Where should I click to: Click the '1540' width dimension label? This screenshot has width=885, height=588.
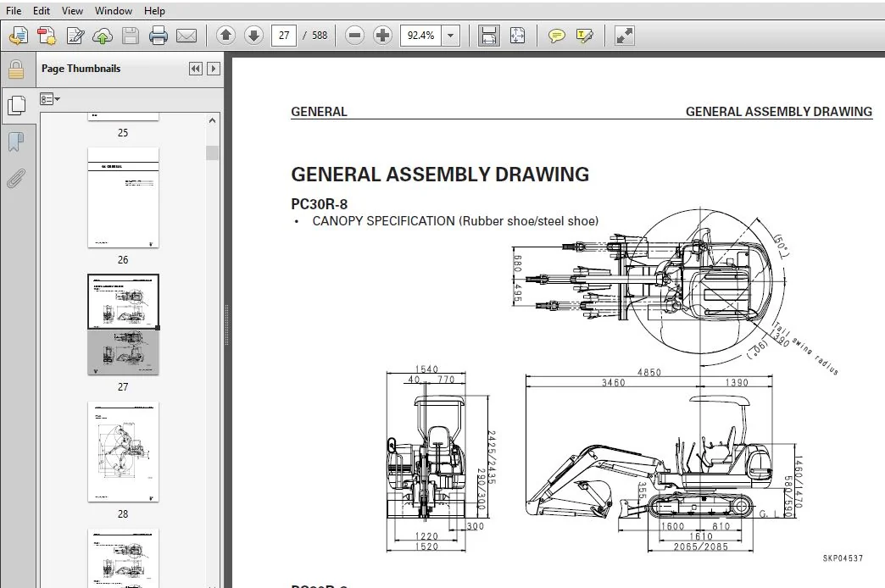pos(426,369)
